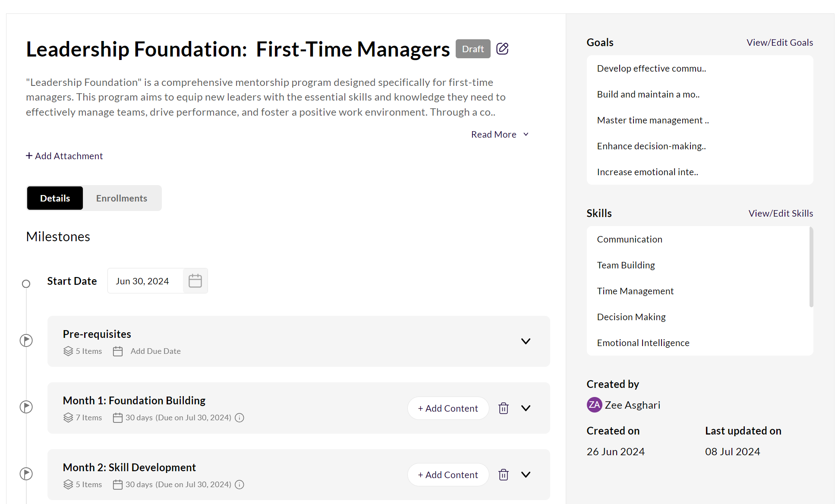Expand the description with Read More
Viewport: 838px width, 504px height.
point(499,135)
